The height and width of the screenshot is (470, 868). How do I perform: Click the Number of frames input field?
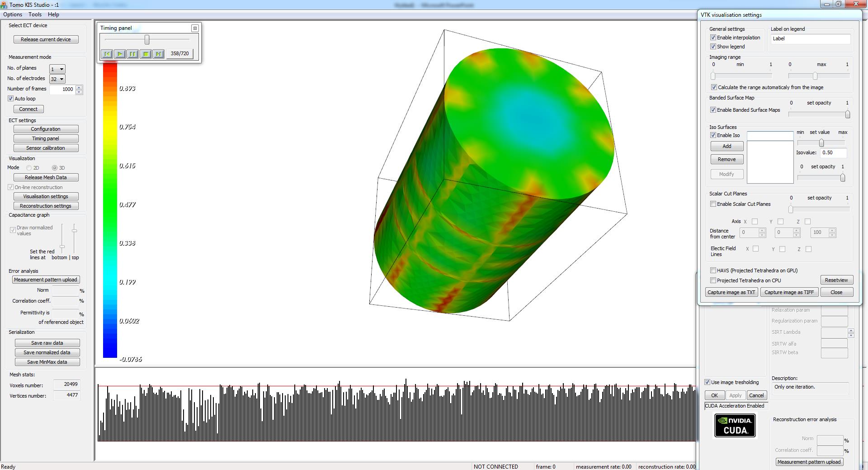(x=62, y=89)
